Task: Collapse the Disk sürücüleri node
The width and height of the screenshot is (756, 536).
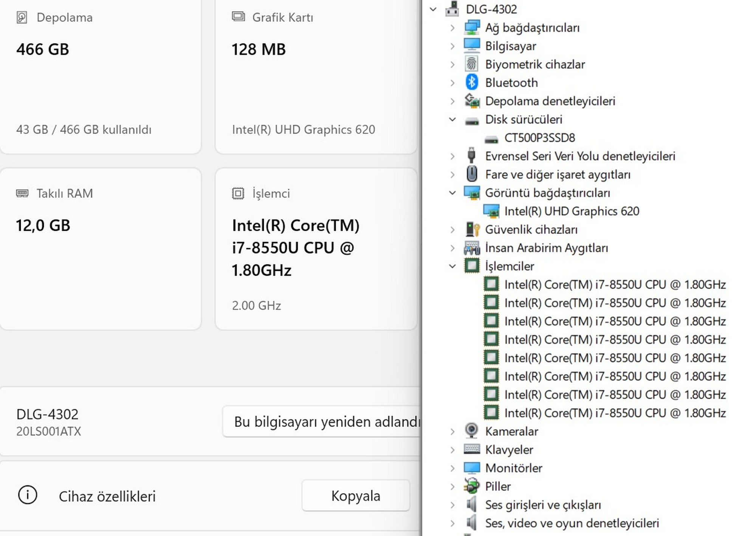Action: pos(452,119)
